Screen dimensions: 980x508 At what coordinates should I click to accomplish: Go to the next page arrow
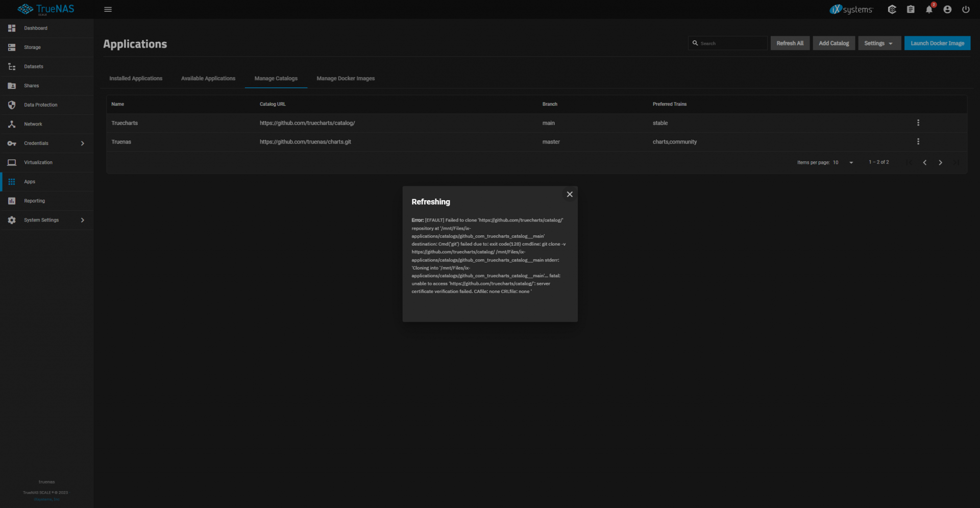coord(940,162)
